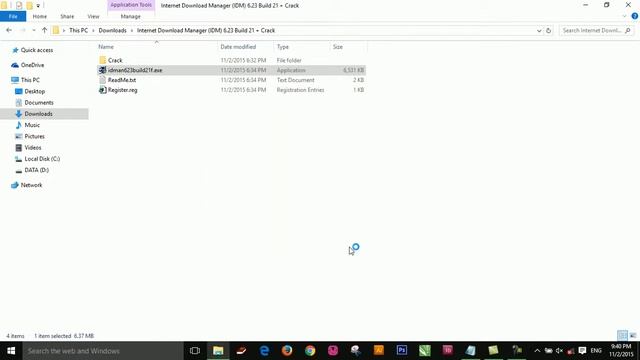Click Downloads in the address breadcrumb

(112, 31)
